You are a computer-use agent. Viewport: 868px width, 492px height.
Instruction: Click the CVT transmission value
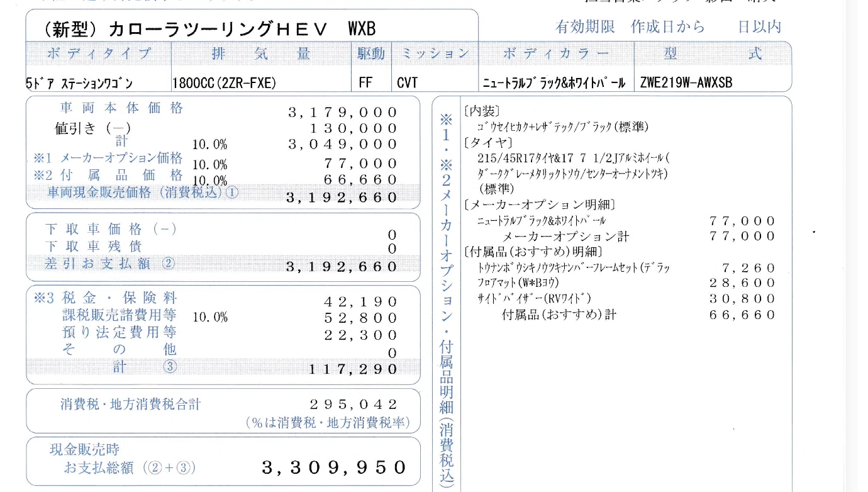point(408,83)
